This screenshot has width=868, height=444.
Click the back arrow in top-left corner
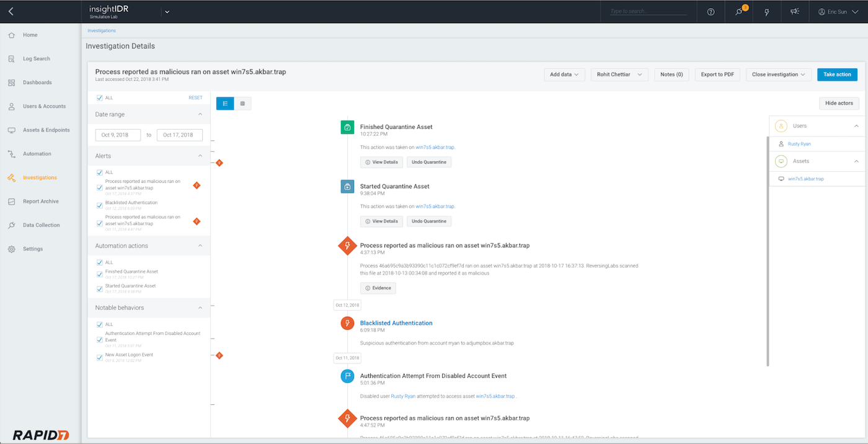coord(11,12)
